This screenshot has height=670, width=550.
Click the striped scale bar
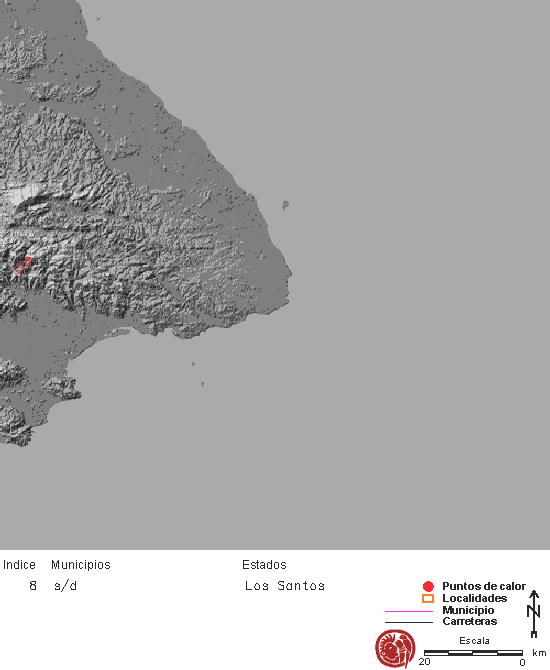[x=473, y=653]
